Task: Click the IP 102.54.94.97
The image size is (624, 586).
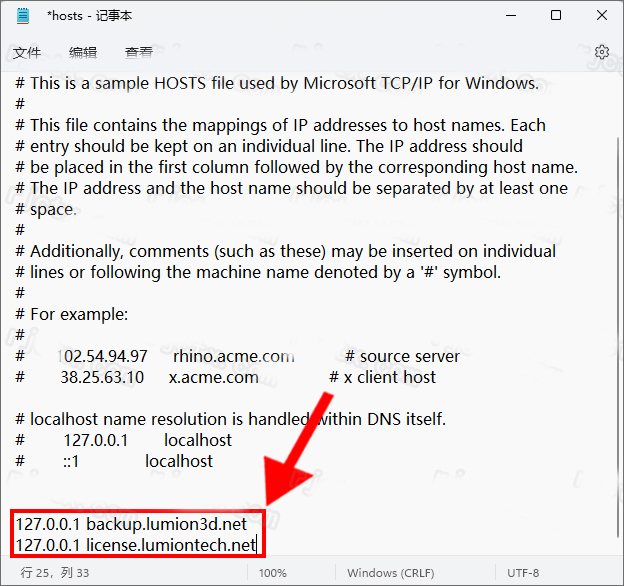Action: click(x=103, y=356)
